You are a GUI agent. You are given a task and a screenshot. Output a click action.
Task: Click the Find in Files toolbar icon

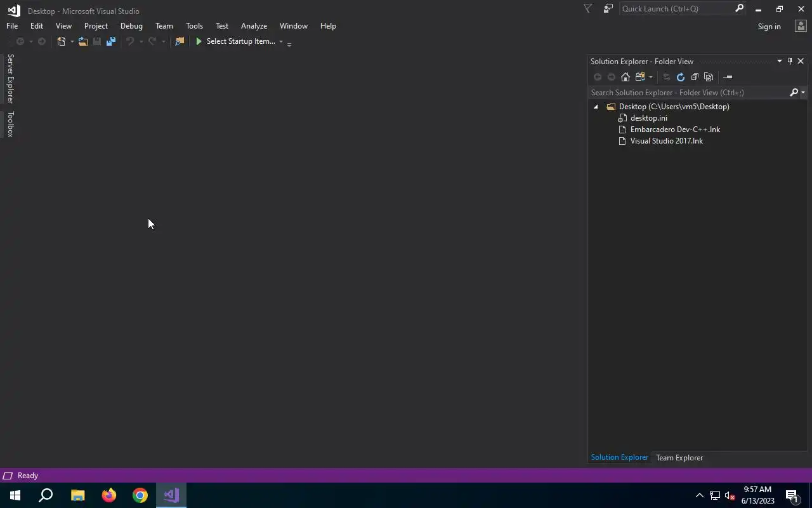(x=180, y=41)
